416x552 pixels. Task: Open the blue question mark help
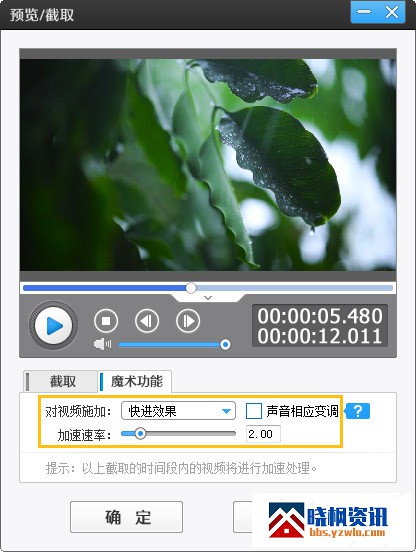(x=357, y=411)
